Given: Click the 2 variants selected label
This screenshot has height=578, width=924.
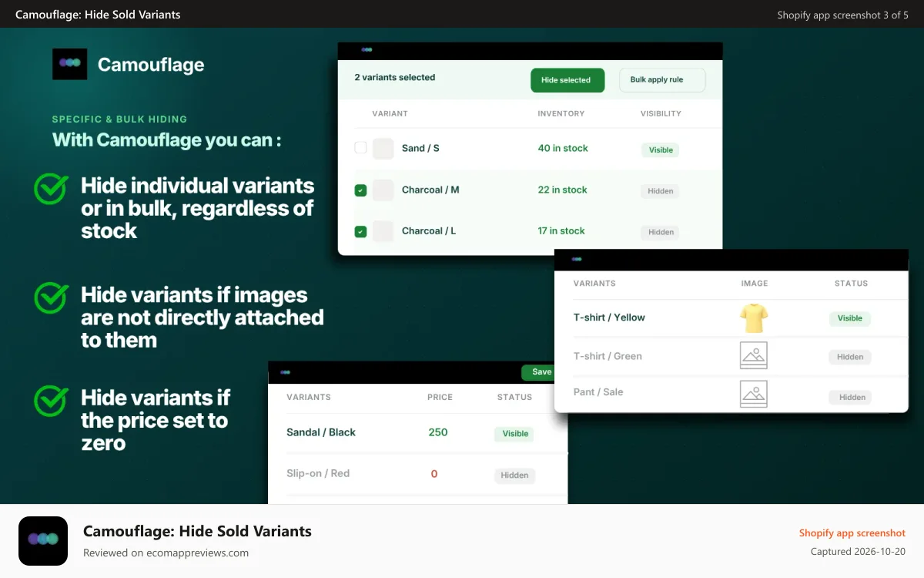Looking at the screenshot, I should tap(395, 77).
